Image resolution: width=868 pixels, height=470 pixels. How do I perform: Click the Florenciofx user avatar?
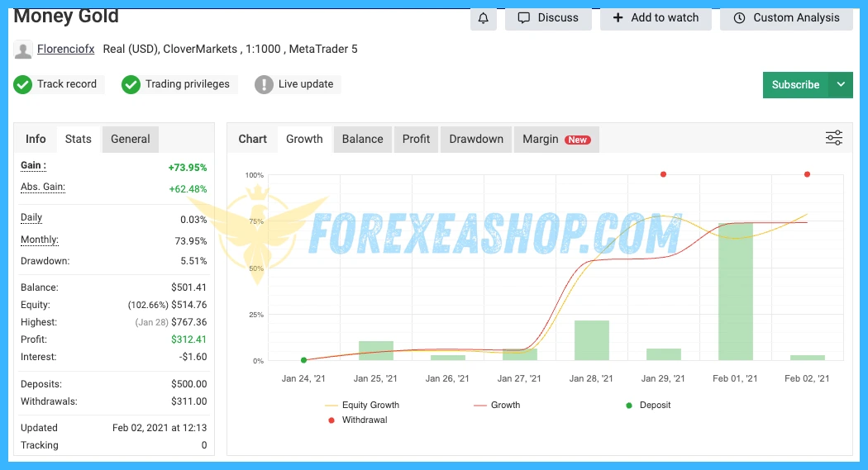pyautogui.click(x=23, y=50)
